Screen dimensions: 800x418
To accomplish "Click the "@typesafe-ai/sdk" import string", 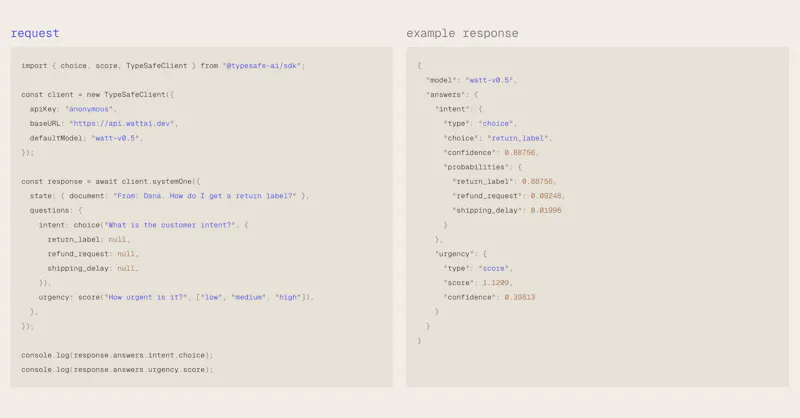I will coord(263,66).
